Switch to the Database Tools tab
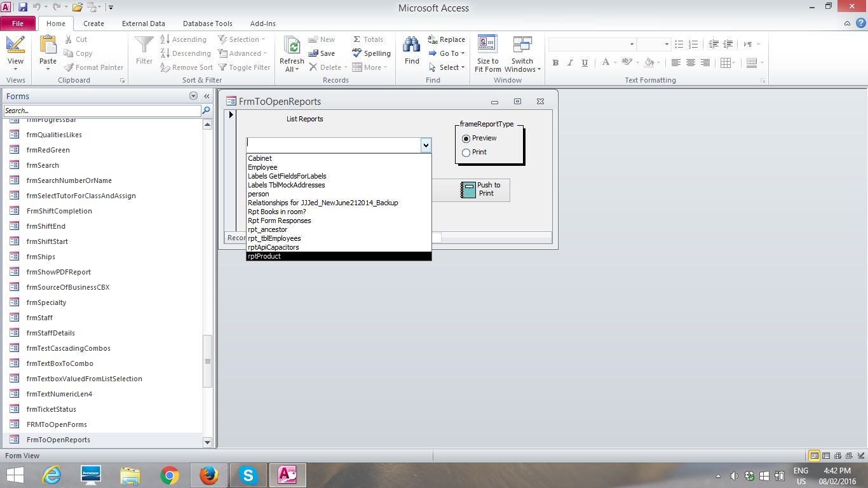The image size is (868, 488). pos(208,24)
